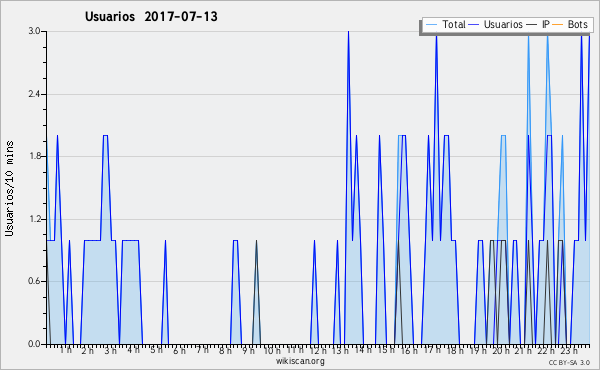Click the 'Usuarios/10 mins' y-axis label
Screen dimensions: 600x370
pos(10,189)
